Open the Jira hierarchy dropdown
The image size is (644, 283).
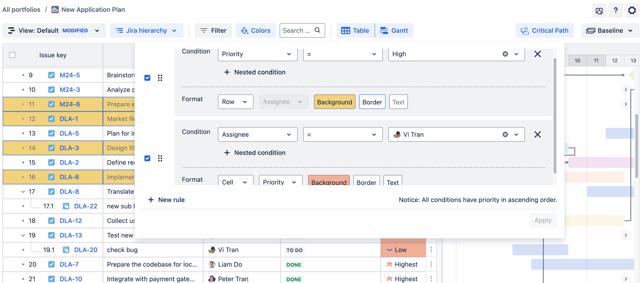coord(146,30)
